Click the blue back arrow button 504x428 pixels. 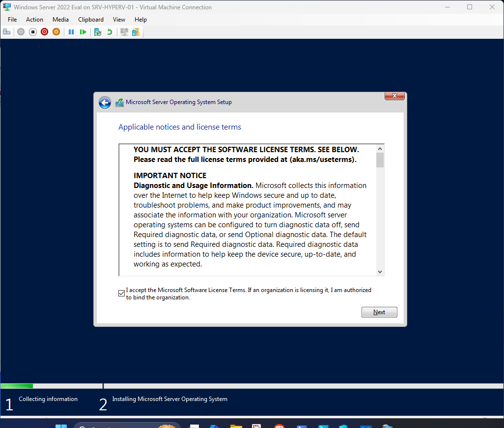105,103
